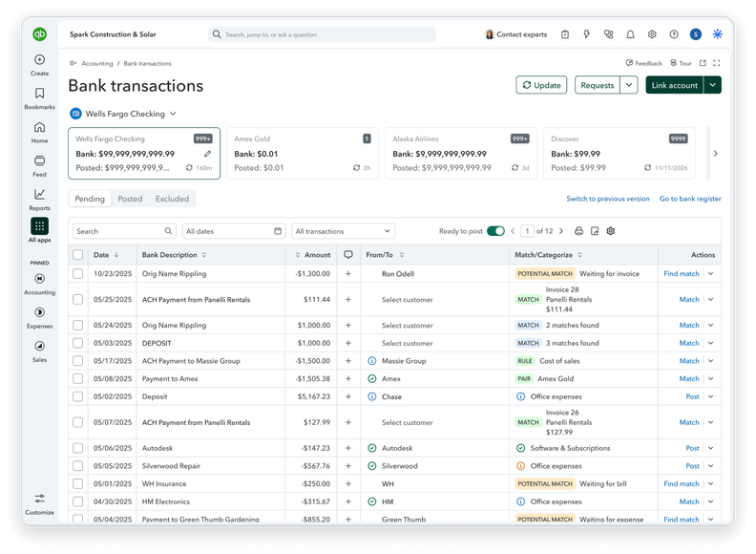756x554 pixels.
Task: Enter fullscreen with the expand icon
Action: [x=717, y=63]
